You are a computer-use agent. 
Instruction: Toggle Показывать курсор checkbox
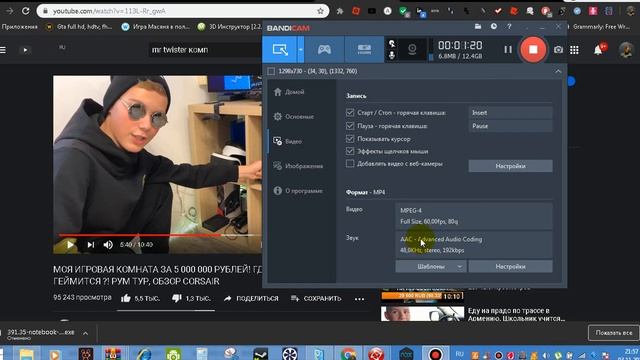point(350,139)
